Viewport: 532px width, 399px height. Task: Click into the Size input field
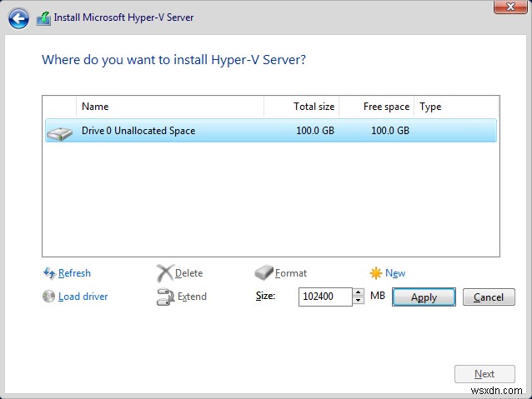[324, 297]
